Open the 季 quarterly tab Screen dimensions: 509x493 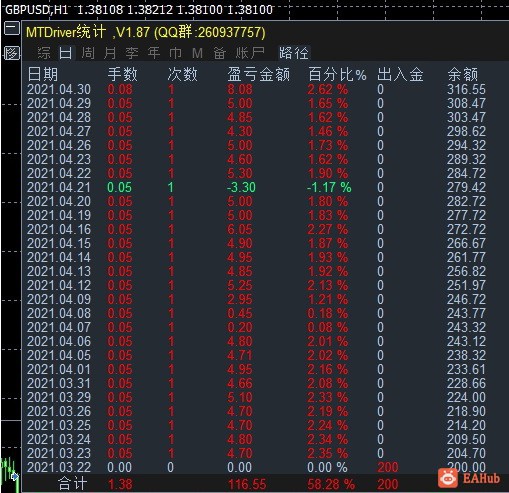tap(132, 53)
